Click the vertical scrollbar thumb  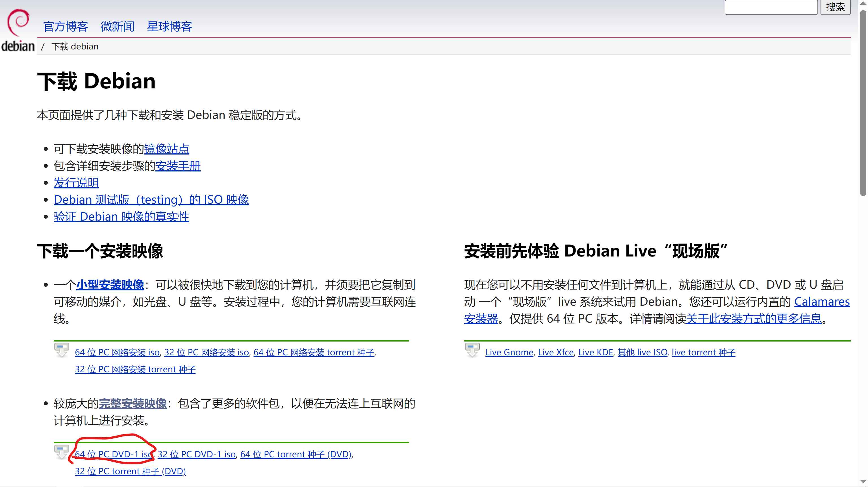coord(863,101)
